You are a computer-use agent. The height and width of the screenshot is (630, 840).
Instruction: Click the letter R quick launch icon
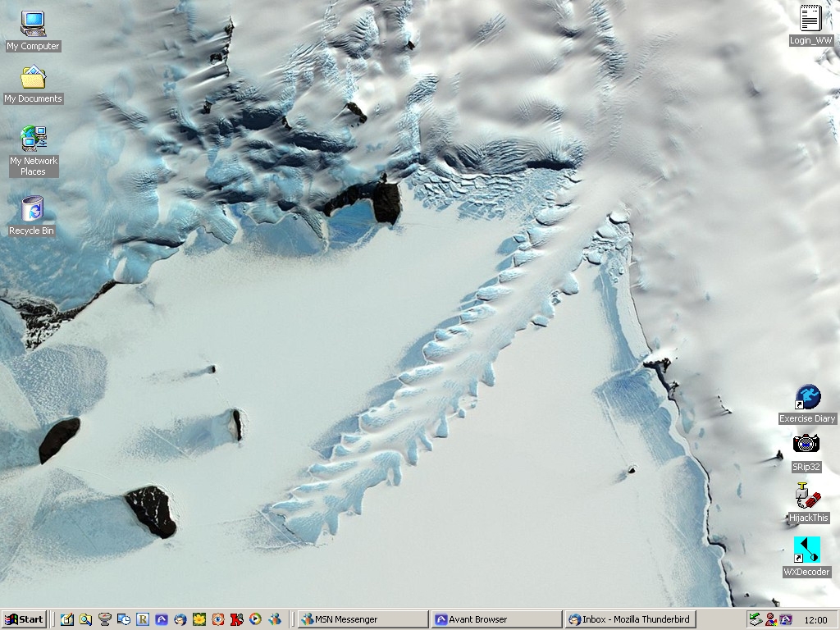143,619
